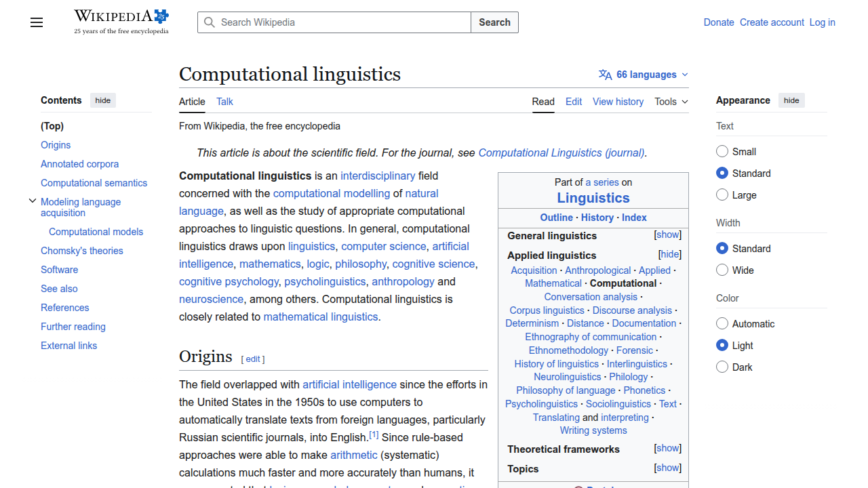Go to Origins in contents
The height and width of the screenshot is (488, 868).
[56, 145]
